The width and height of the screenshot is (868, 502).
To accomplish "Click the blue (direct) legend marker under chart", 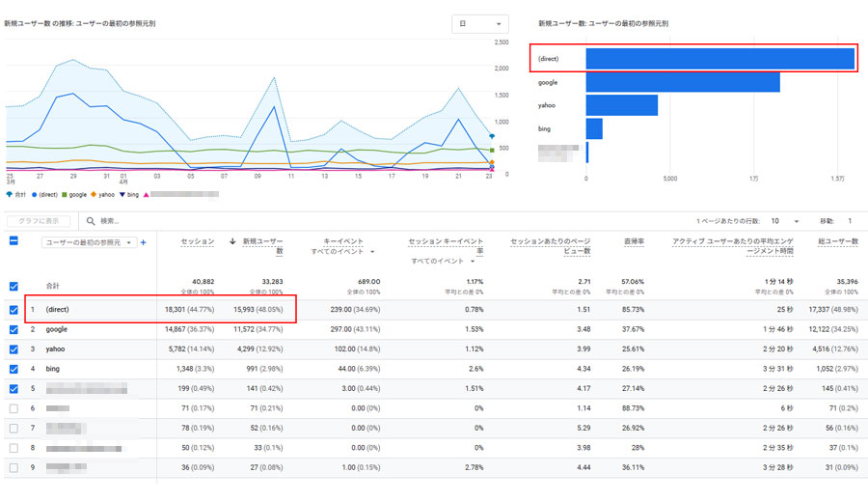I will 32,193.
